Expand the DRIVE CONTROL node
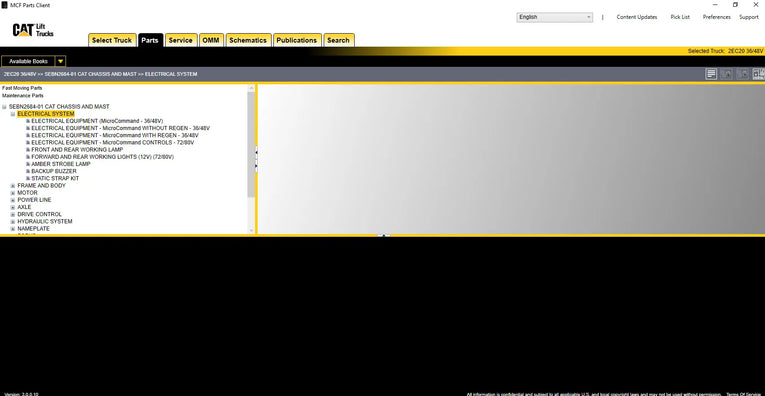This screenshot has width=765, height=396. pos(13,215)
